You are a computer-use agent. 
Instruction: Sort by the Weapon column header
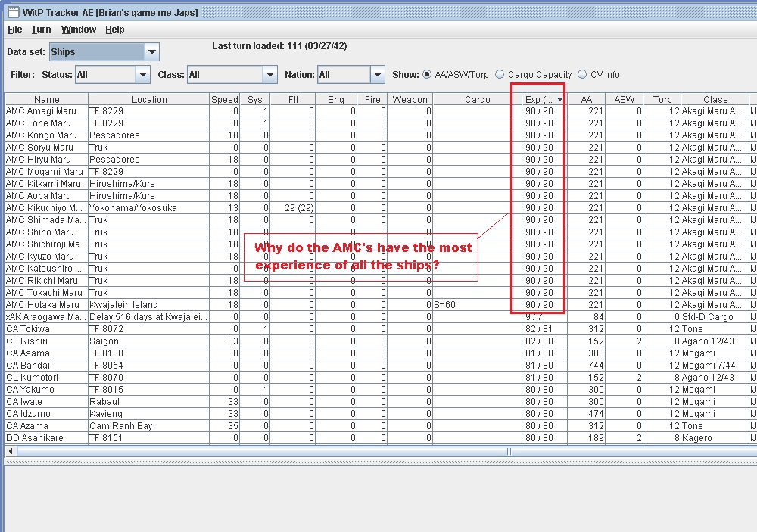tap(410, 99)
